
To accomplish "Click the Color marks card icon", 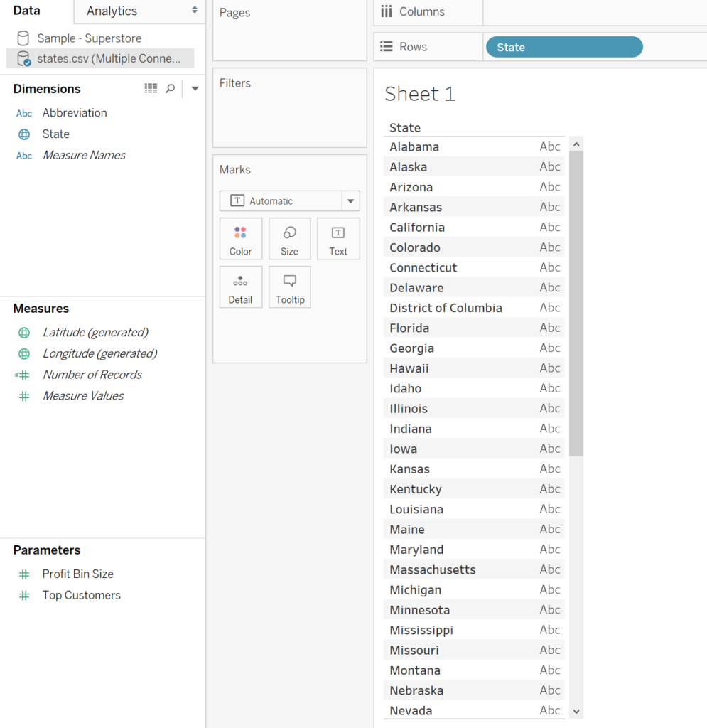I will tap(240, 239).
